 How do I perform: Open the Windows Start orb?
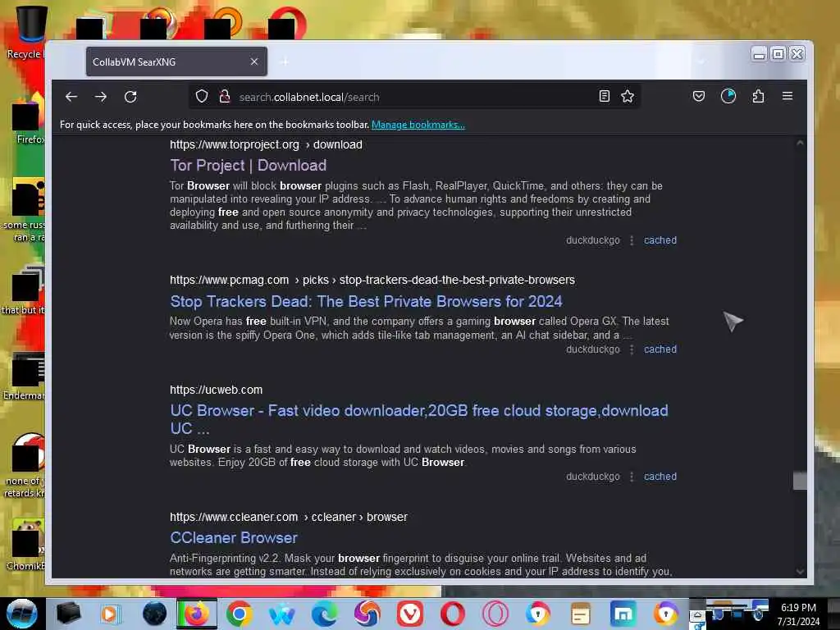tap(22, 614)
